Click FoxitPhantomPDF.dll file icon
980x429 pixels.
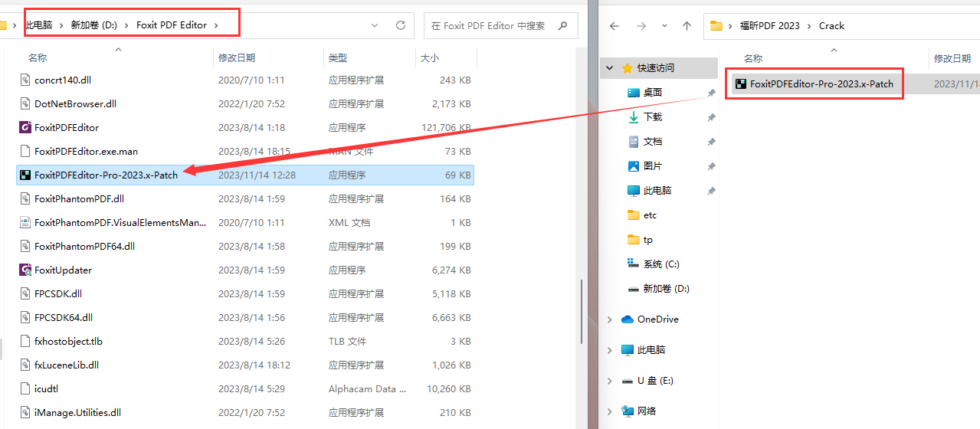(25, 198)
